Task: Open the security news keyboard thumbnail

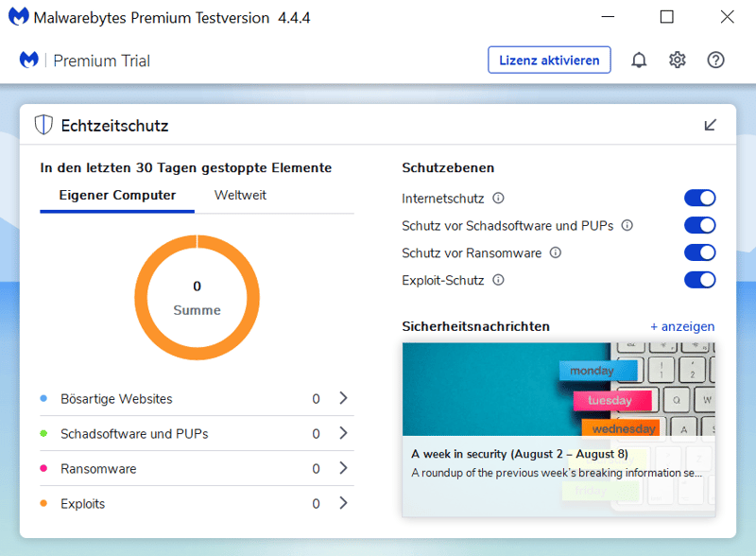Action: [558, 389]
